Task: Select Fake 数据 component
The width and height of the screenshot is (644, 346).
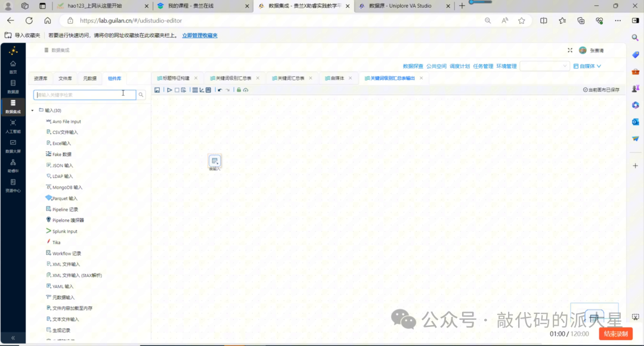Action: click(x=58, y=154)
